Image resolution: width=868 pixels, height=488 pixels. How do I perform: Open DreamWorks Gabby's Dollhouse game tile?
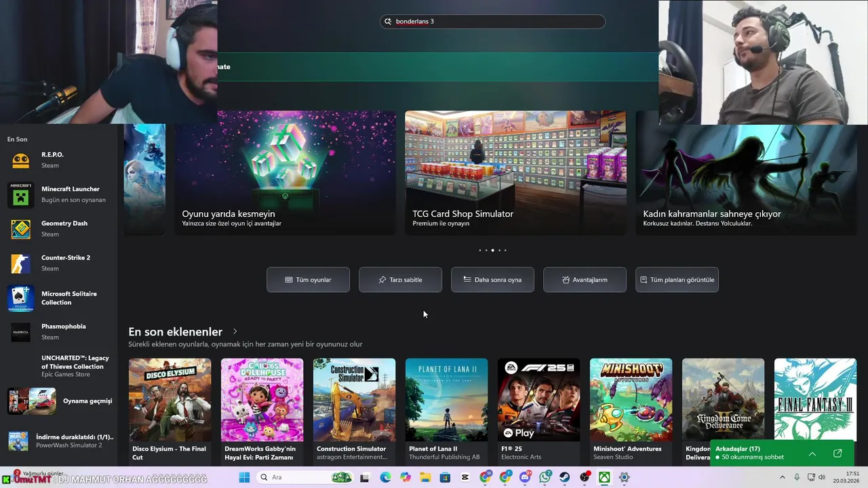point(262,411)
